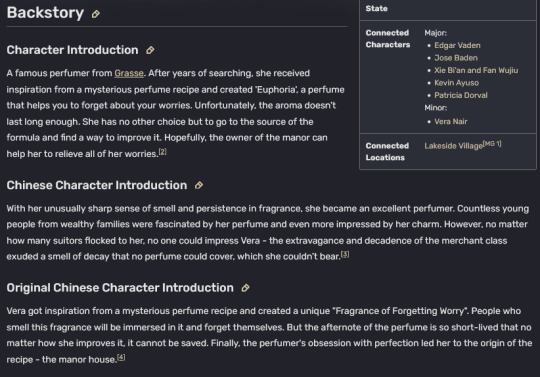540x377 pixels.
Task: Click the Connected Characters row label
Action: [387, 39]
